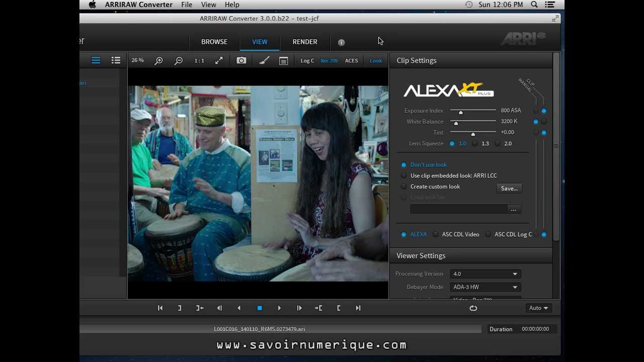Go to the out-point marker
The width and height of the screenshot is (644, 362).
200,308
